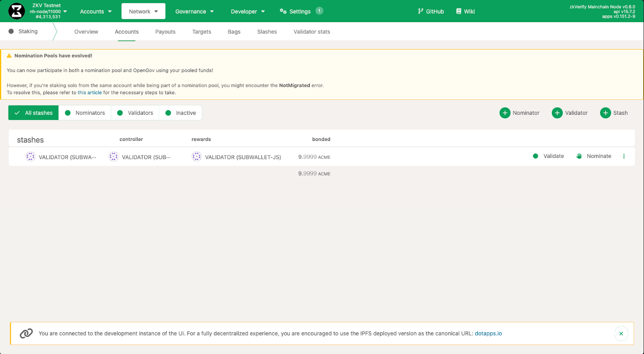Click the plus icon to add Stash
Screen dimensions: 644x354
pos(605,113)
